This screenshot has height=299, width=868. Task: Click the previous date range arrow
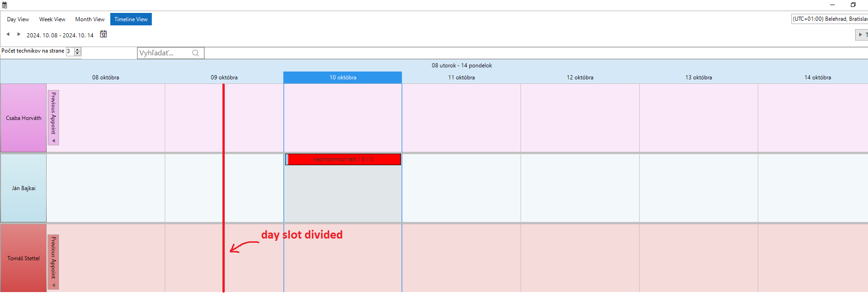point(8,34)
